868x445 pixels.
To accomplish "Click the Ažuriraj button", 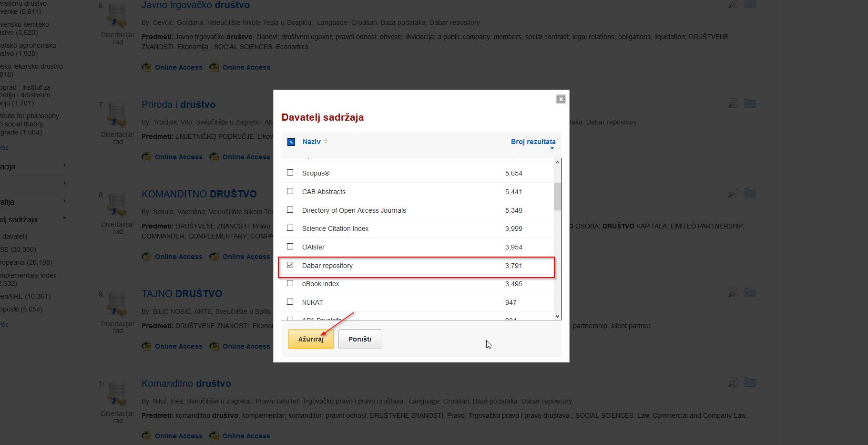I will coord(311,339).
